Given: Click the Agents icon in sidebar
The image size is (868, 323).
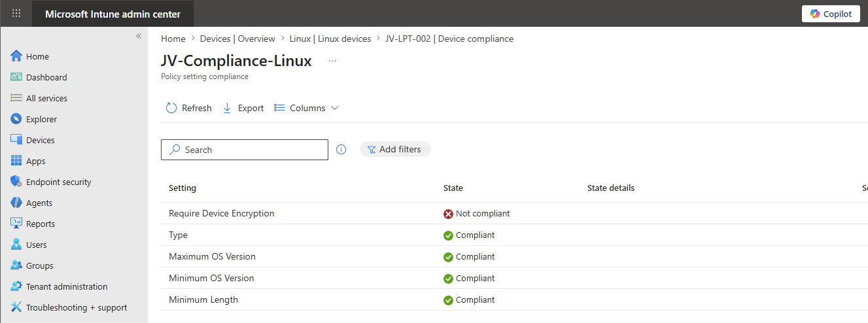Looking at the screenshot, I should (16, 203).
